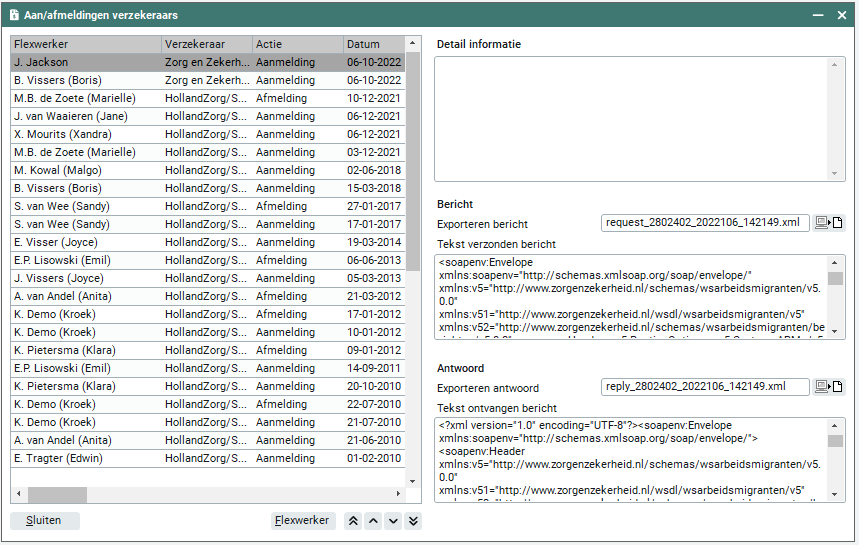The image size is (859, 545).
Task: Go to next record with single down arrow
Action: point(393,521)
